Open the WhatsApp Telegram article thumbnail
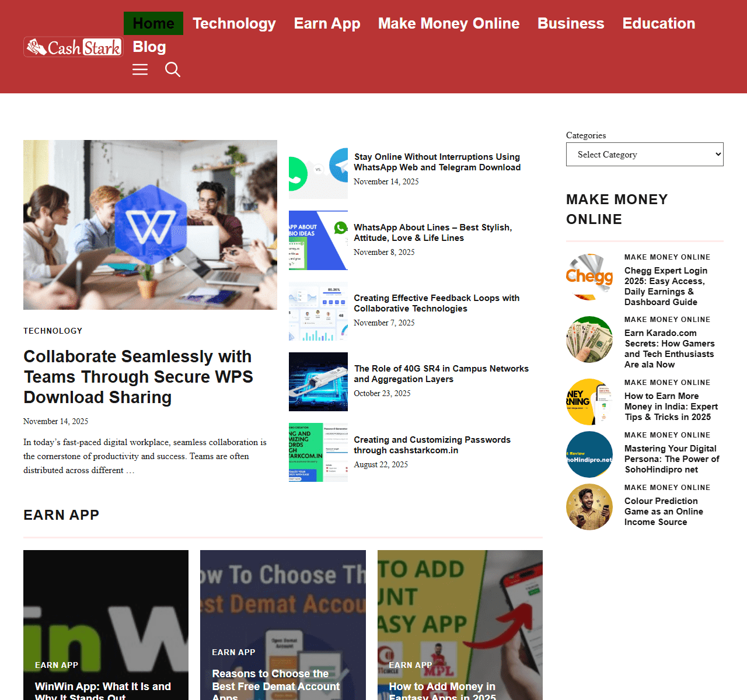 pos(318,170)
